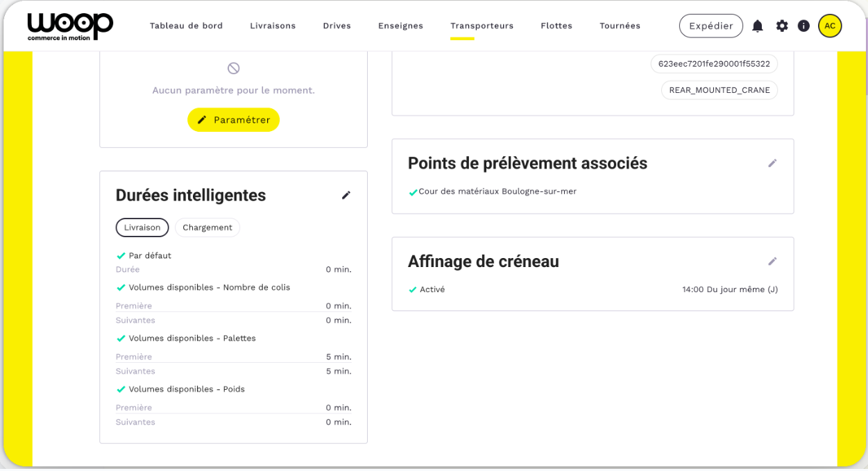This screenshot has height=471, width=868.
Task: Open the settings gear
Action: 782,26
